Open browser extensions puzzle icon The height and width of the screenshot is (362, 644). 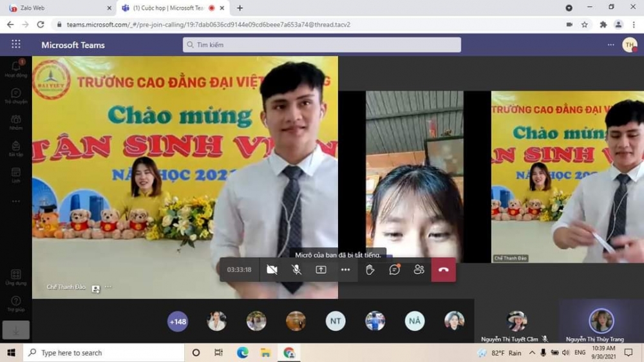pyautogui.click(x=603, y=24)
